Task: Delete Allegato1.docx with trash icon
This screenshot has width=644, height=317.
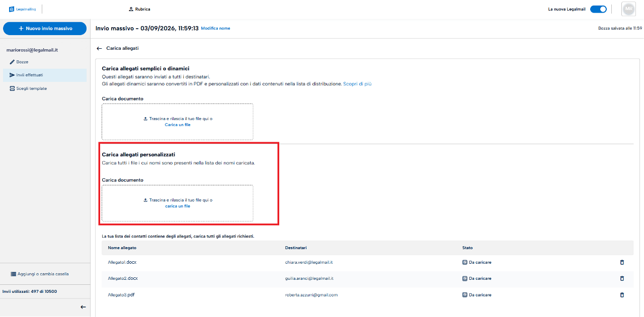Action: [622, 262]
